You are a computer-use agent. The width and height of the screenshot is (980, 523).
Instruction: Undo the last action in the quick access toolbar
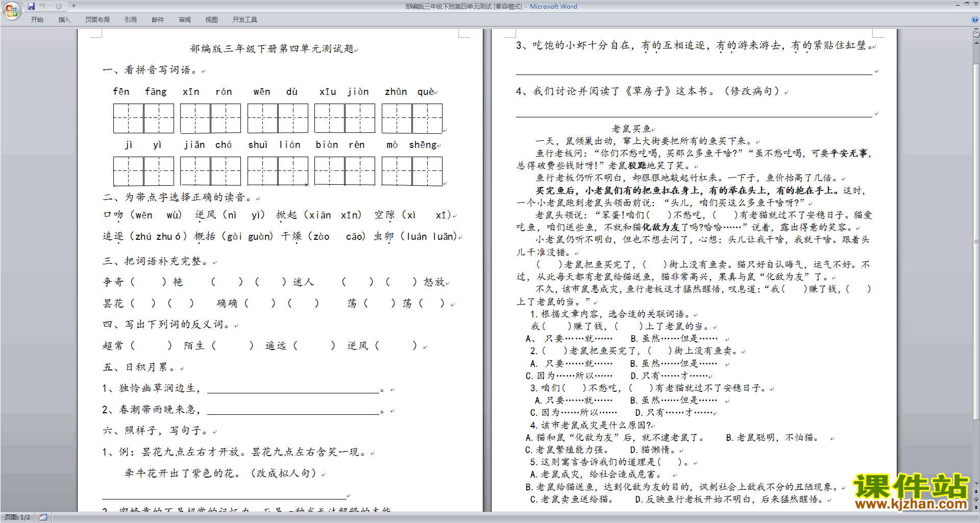click(x=42, y=6)
